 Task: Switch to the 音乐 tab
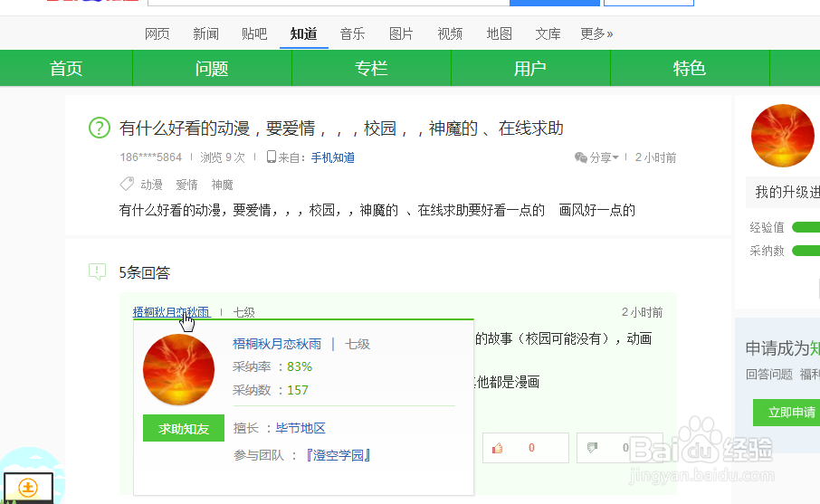click(352, 34)
